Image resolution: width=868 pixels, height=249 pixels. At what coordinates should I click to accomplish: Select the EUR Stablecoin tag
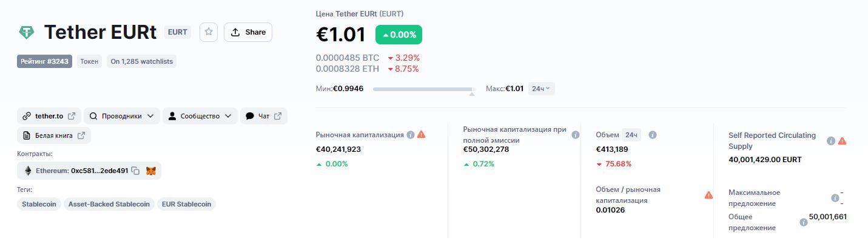(x=186, y=204)
